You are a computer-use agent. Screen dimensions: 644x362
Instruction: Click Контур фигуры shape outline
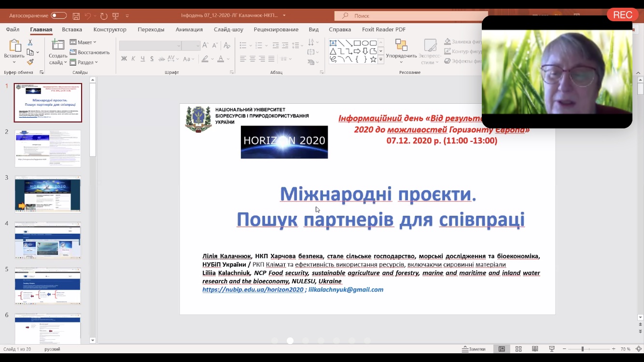pos(463,51)
